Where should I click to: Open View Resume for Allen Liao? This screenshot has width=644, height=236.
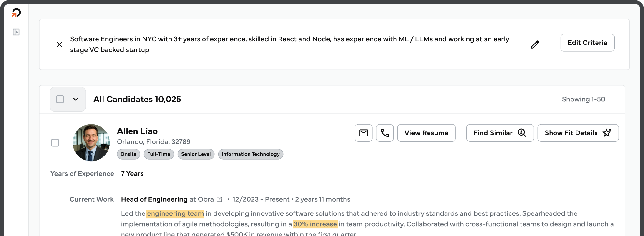point(426,133)
